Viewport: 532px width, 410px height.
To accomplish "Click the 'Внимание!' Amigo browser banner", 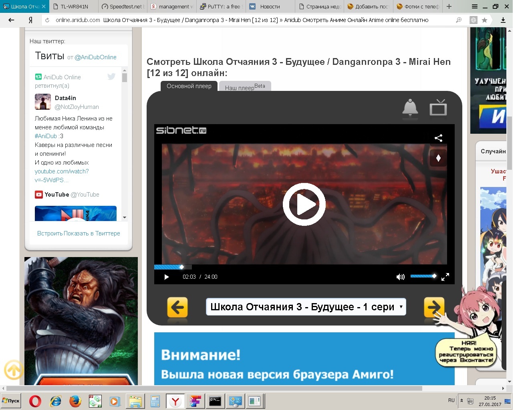I will click(x=304, y=359).
